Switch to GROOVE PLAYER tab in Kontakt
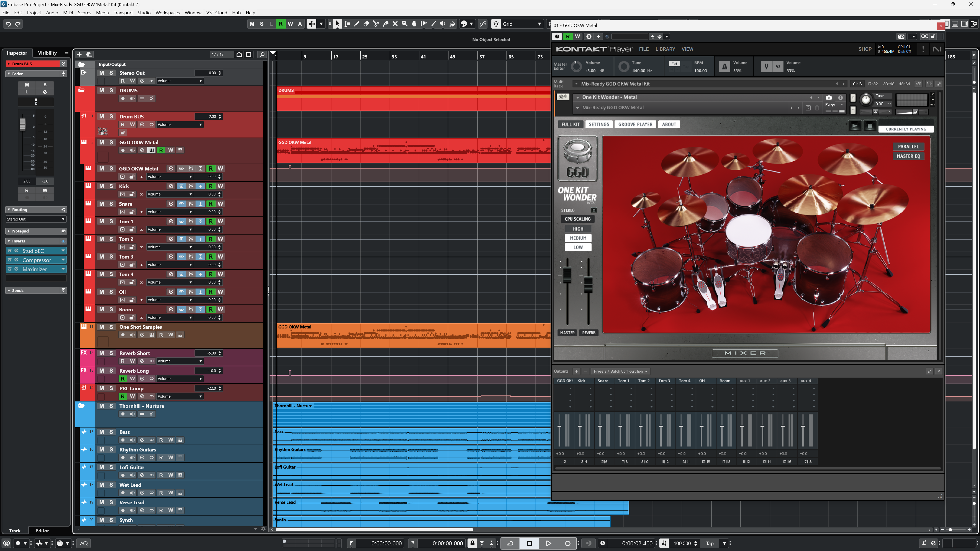This screenshot has height=551, width=980. pos(635,124)
